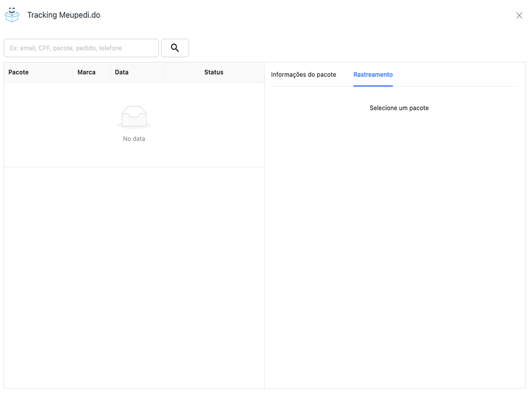The image size is (532, 399).
Task: Switch to the 'Informações do pacote' tab
Action: pyautogui.click(x=303, y=74)
